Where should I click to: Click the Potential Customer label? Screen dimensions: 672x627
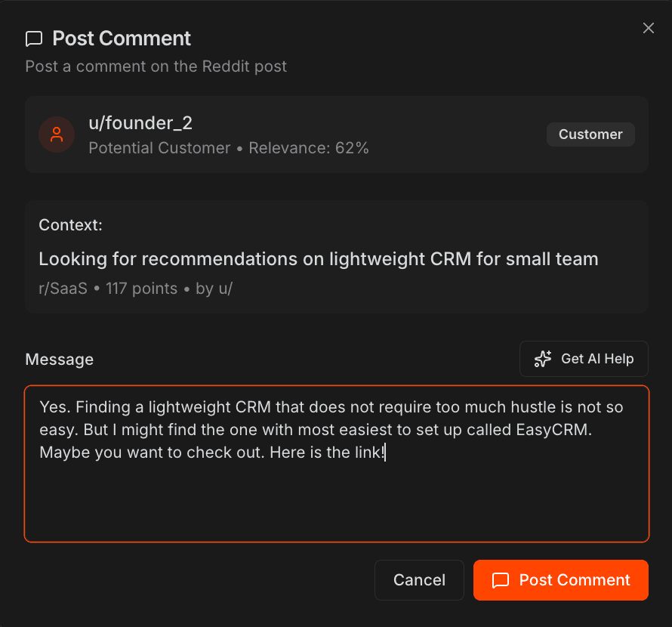[x=159, y=148]
